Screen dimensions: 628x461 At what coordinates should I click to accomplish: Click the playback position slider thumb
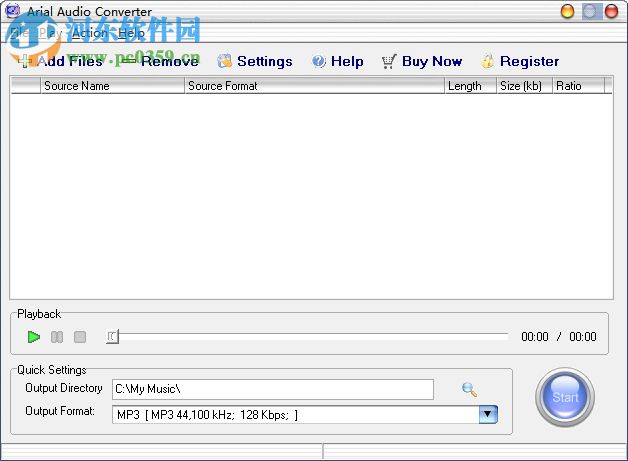click(112, 337)
